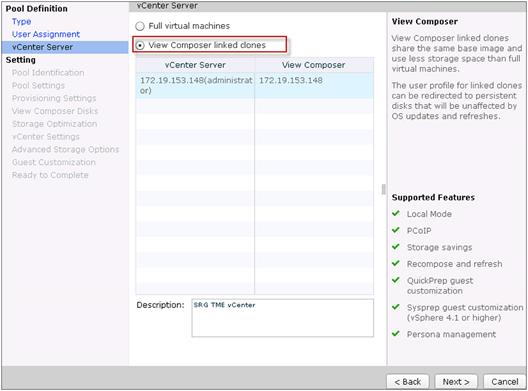Click the Storage savings feature text
This screenshot has width=528, height=391.
click(x=439, y=248)
